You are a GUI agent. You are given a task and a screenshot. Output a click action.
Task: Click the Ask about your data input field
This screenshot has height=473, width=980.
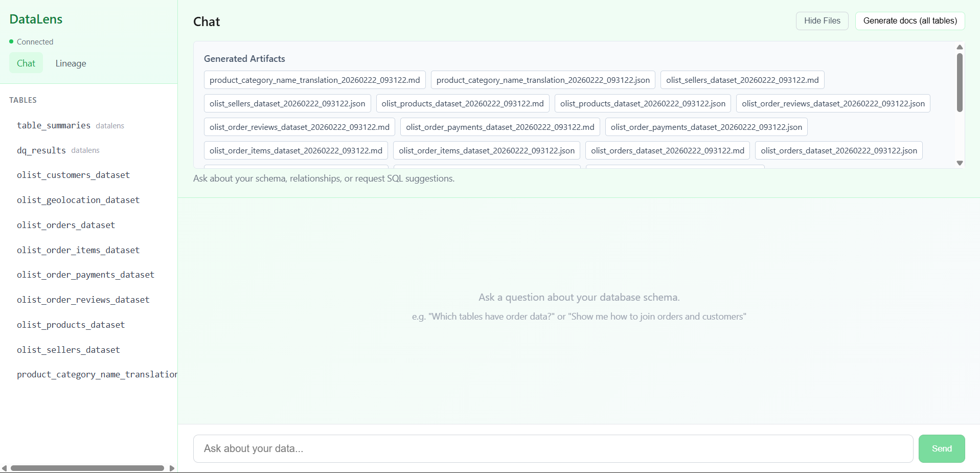point(552,448)
